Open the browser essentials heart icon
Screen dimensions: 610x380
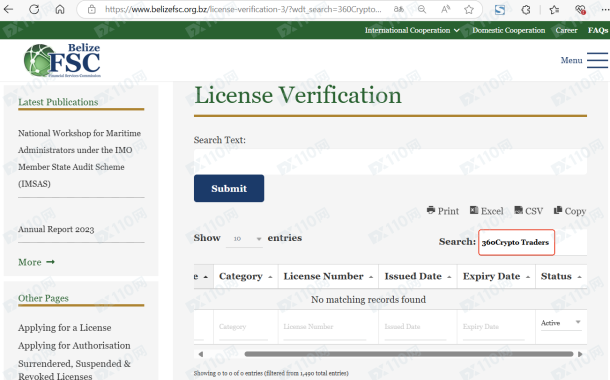580,9
